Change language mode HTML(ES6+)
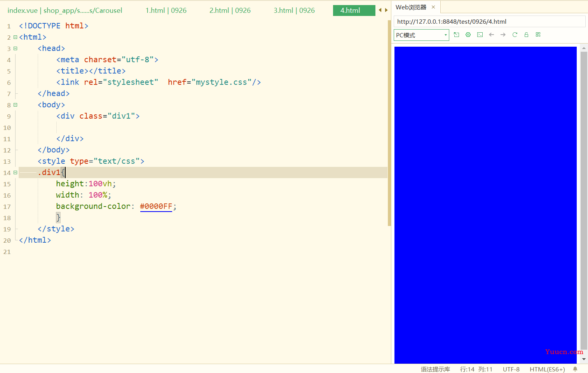588x373 pixels. pyautogui.click(x=547, y=369)
